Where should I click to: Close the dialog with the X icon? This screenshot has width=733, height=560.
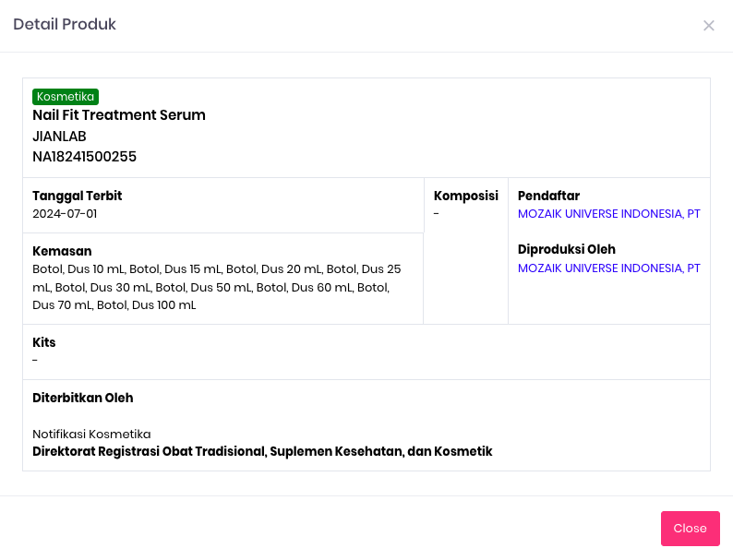(x=709, y=26)
